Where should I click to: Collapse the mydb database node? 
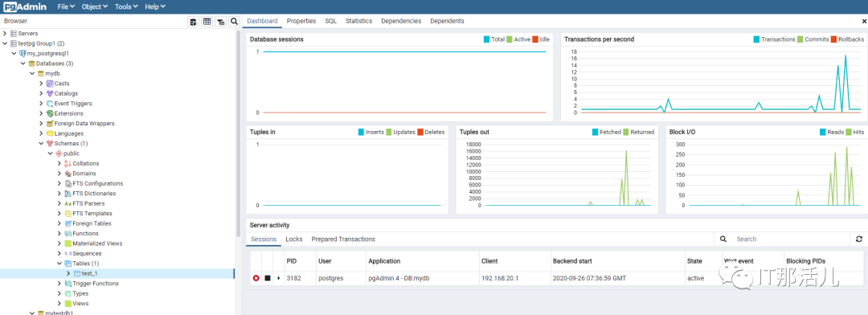point(32,74)
